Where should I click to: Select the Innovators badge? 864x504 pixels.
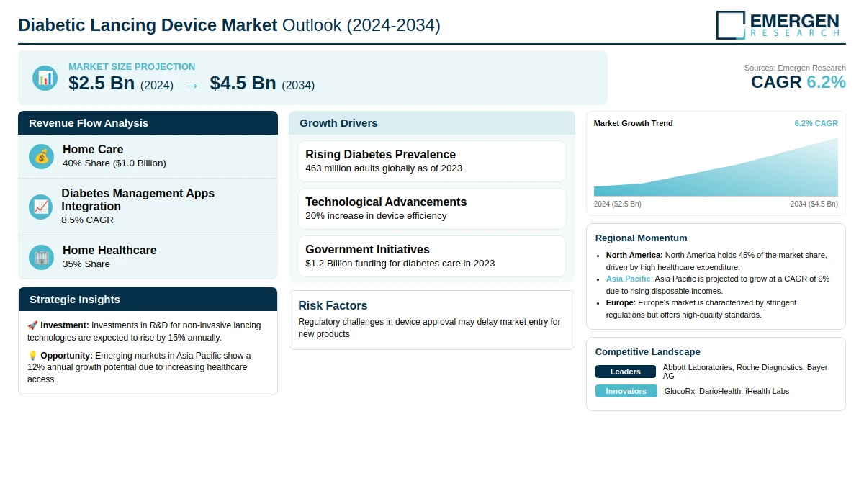point(626,391)
